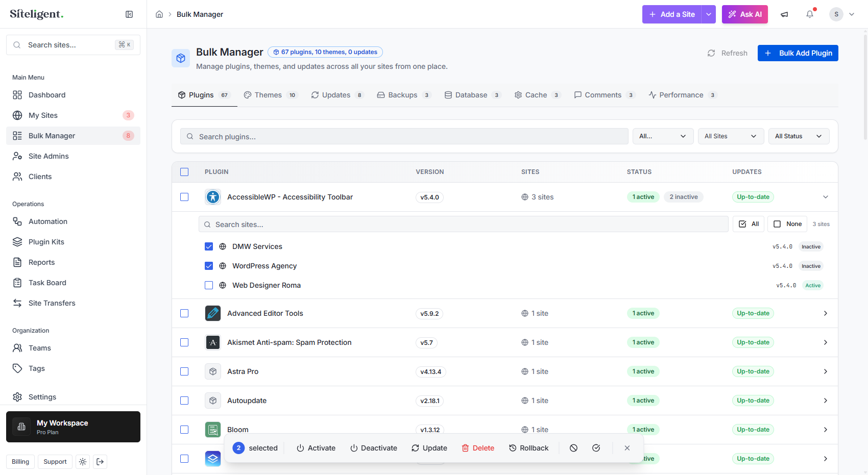The height and width of the screenshot is (475, 868).
Task: Uncheck DMW Services site checkbox
Action: (209, 246)
